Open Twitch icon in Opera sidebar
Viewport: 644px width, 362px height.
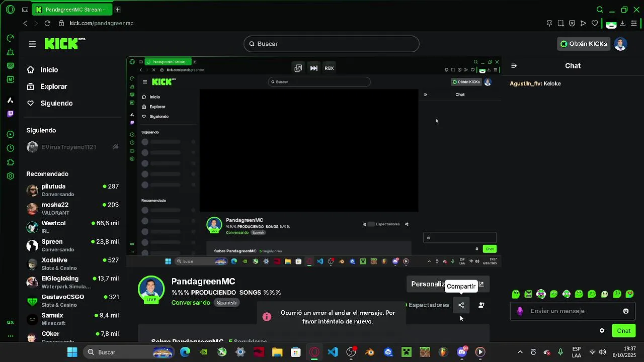click(10, 114)
